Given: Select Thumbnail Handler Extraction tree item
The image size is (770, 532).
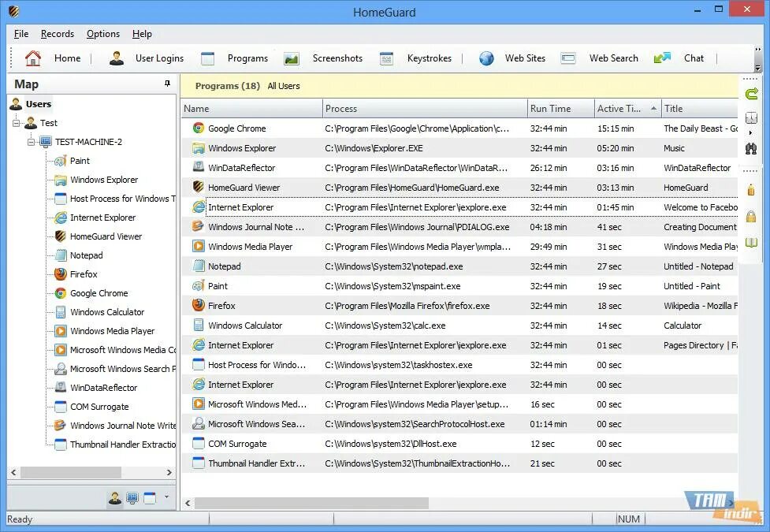Looking at the screenshot, I should tap(115, 445).
